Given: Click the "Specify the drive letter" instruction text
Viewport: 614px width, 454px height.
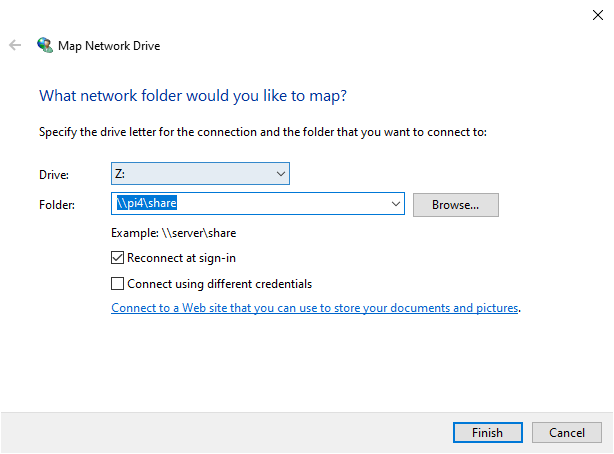Looking at the screenshot, I should pyautogui.click(x=262, y=132).
